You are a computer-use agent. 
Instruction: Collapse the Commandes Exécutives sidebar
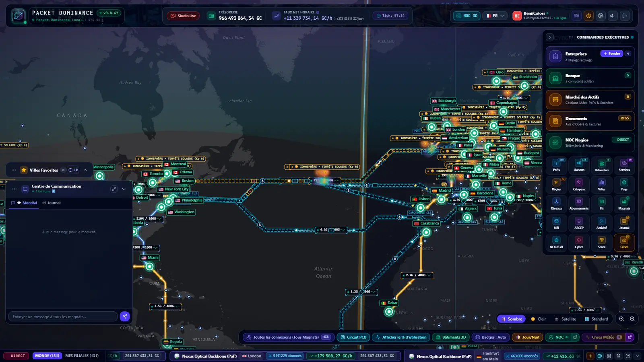pyautogui.click(x=550, y=37)
